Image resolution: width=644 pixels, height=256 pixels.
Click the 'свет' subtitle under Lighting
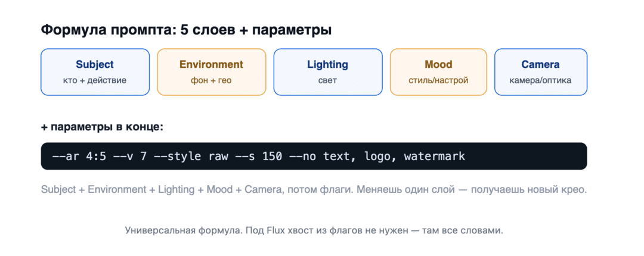[328, 80]
